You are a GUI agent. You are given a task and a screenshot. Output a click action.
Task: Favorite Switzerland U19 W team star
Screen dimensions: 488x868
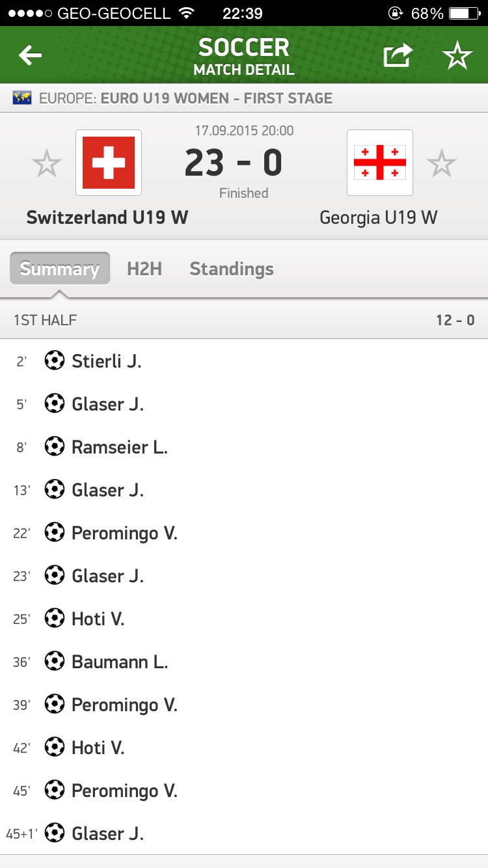pos(47,163)
